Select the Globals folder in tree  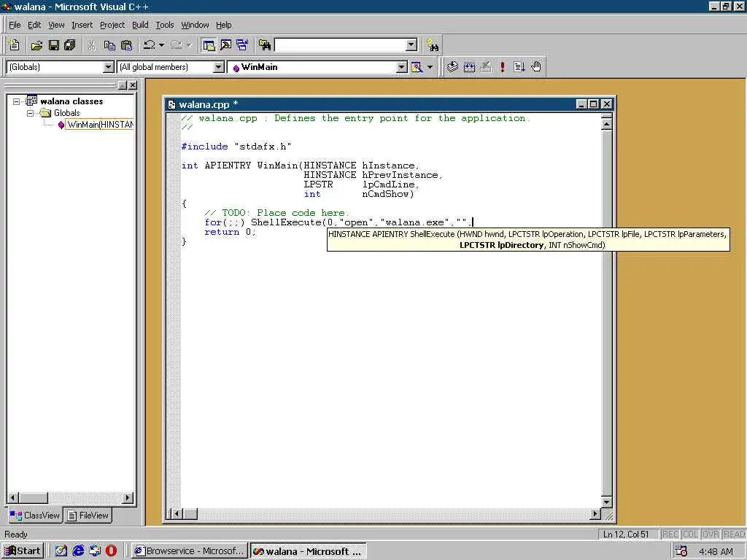[66, 113]
